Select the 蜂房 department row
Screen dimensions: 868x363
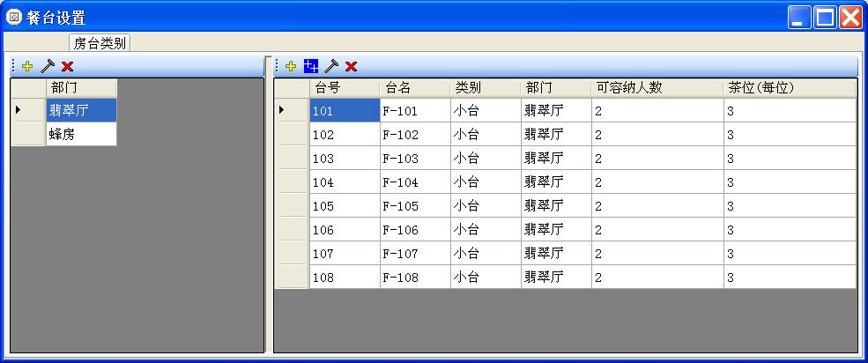[81, 134]
